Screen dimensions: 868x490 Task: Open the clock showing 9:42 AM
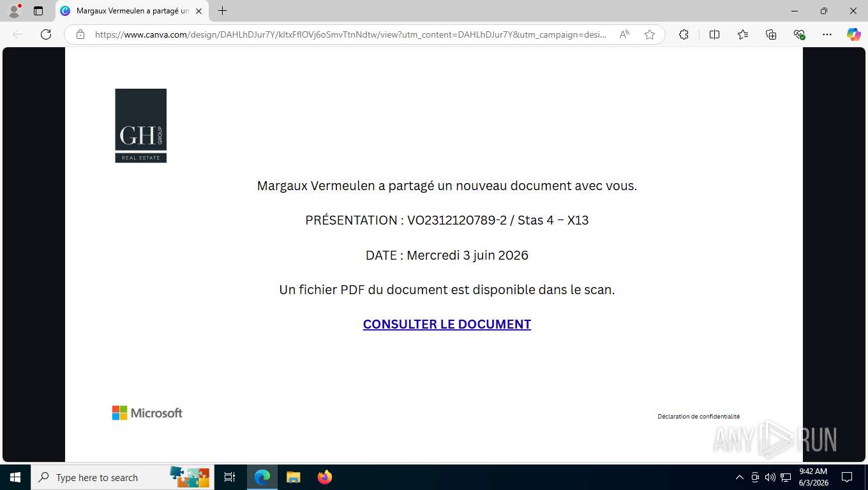[x=813, y=477]
